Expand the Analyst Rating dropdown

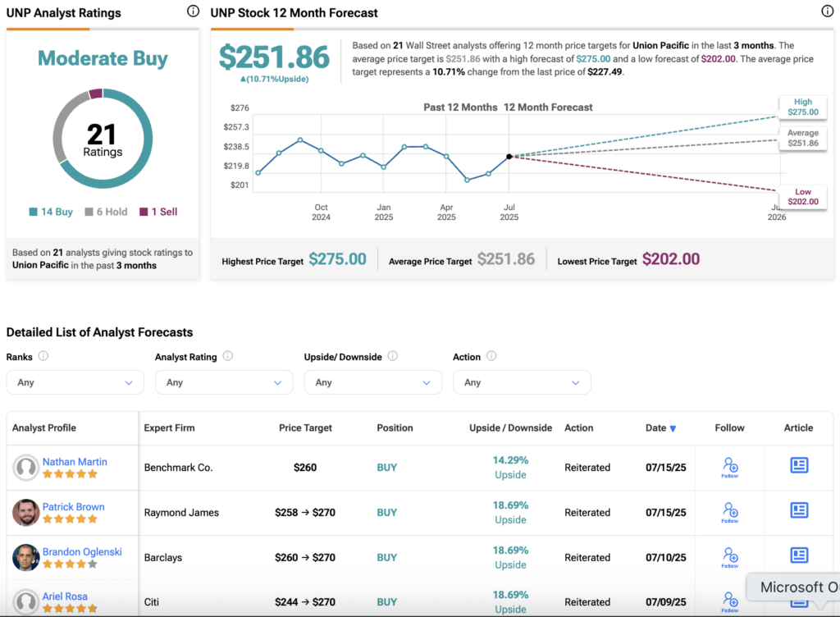click(224, 382)
